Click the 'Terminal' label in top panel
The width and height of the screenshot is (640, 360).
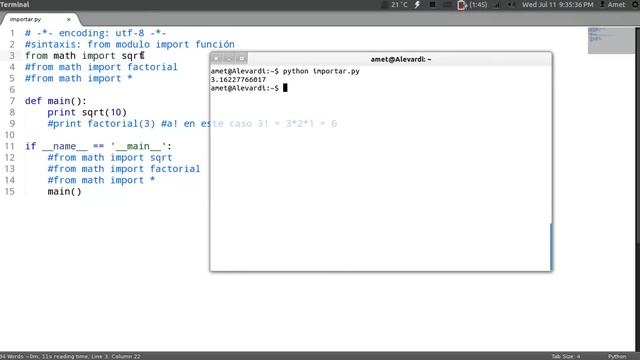[x=15, y=4]
